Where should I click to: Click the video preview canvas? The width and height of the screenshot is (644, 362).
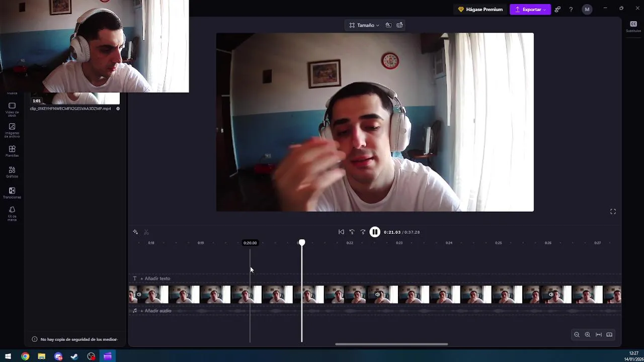point(375,122)
